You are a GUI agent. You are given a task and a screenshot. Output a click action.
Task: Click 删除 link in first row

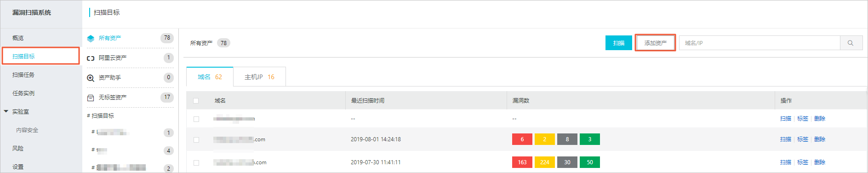click(x=820, y=118)
